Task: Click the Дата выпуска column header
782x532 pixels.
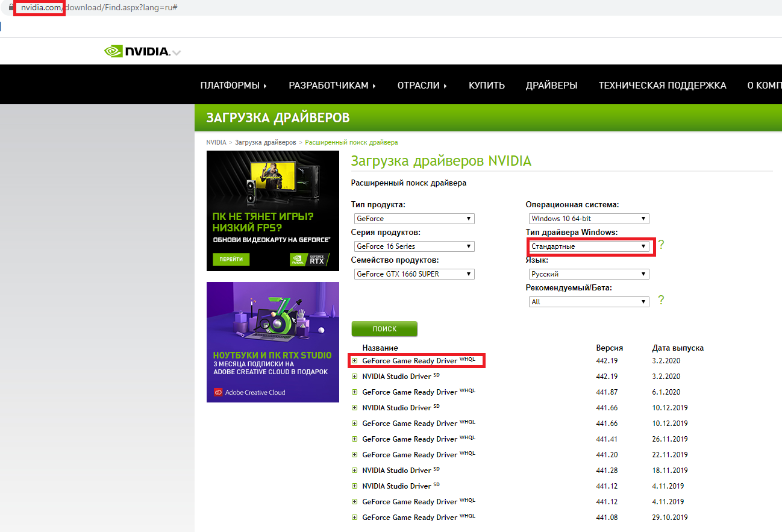Action: (678, 348)
